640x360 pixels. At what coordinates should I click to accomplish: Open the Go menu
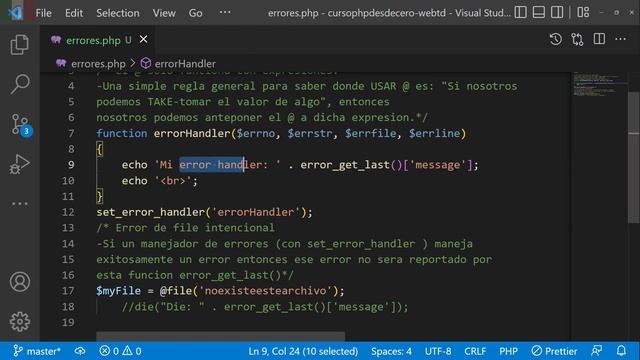tap(196, 13)
